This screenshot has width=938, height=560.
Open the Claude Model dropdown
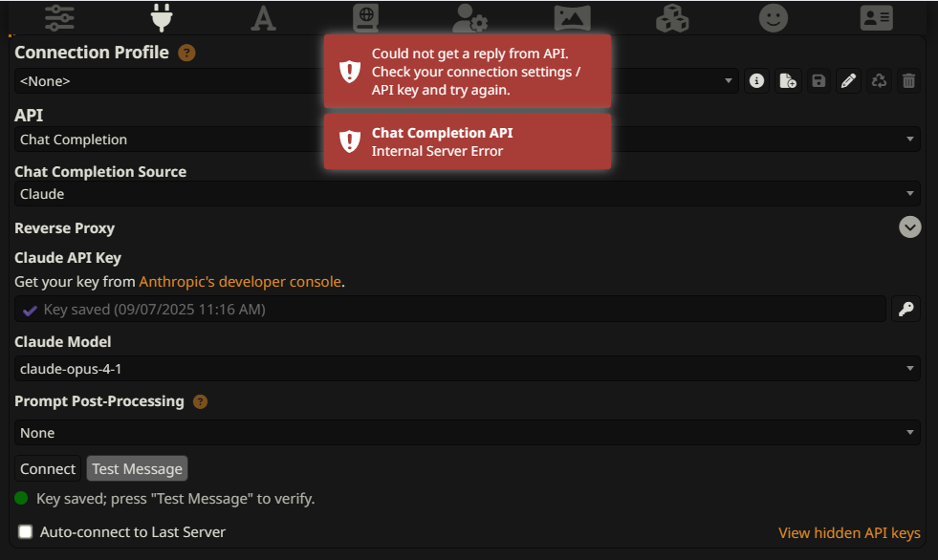(x=468, y=369)
